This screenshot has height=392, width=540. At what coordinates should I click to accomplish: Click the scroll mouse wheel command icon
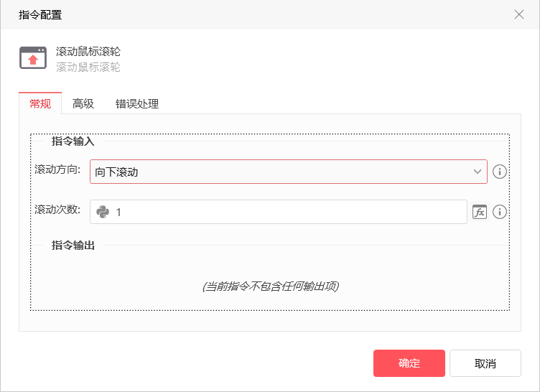[x=32, y=58]
